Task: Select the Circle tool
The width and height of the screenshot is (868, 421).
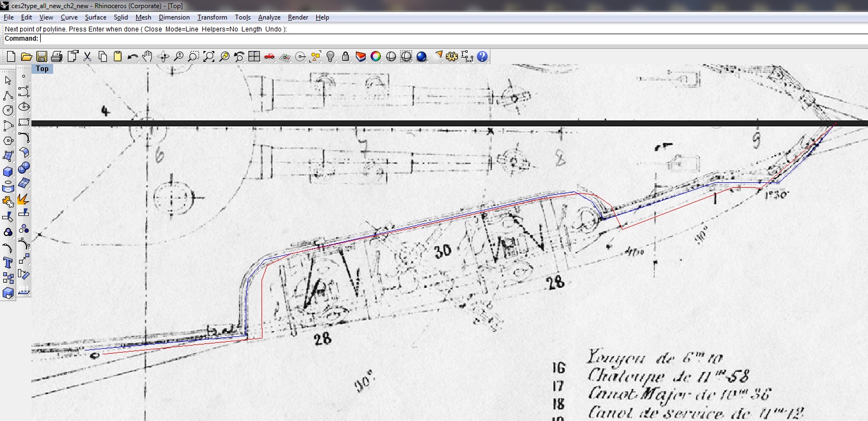Action: point(8,111)
